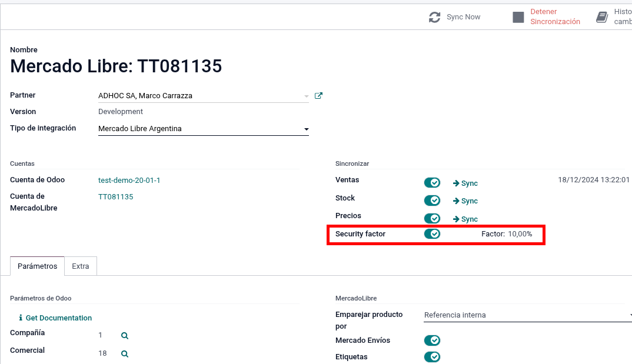Click the Tipo de integración label
Image resolution: width=632 pixels, height=364 pixels.
point(43,128)
